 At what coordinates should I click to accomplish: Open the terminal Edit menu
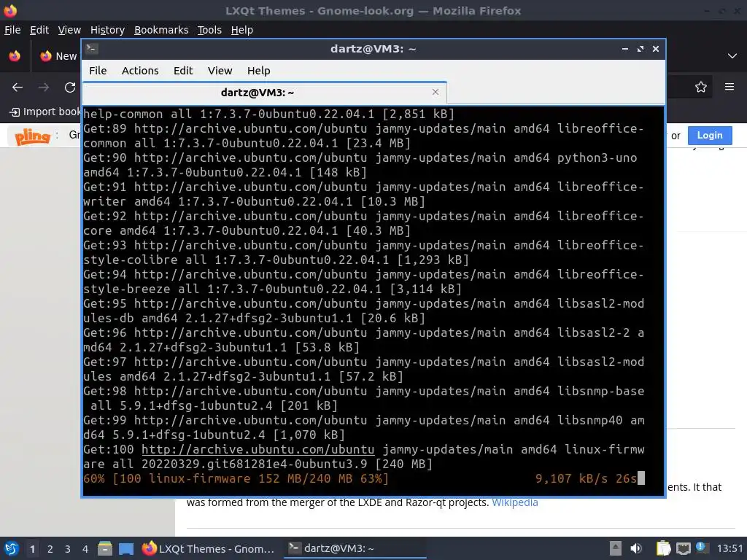click(x=183, y=71)
